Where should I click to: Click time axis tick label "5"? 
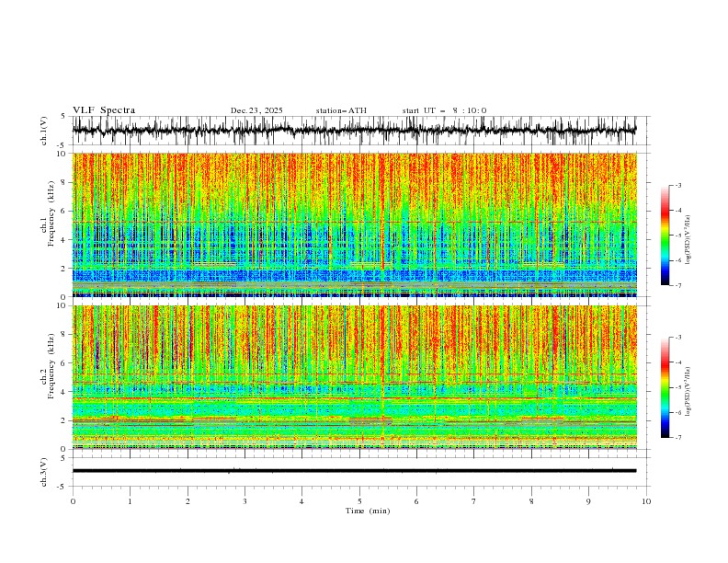coord(359,501)
